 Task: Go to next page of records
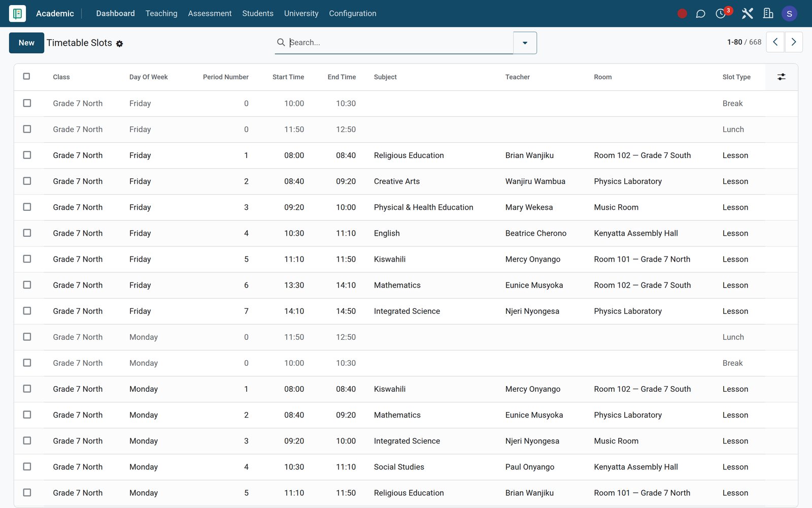[794, 42]
